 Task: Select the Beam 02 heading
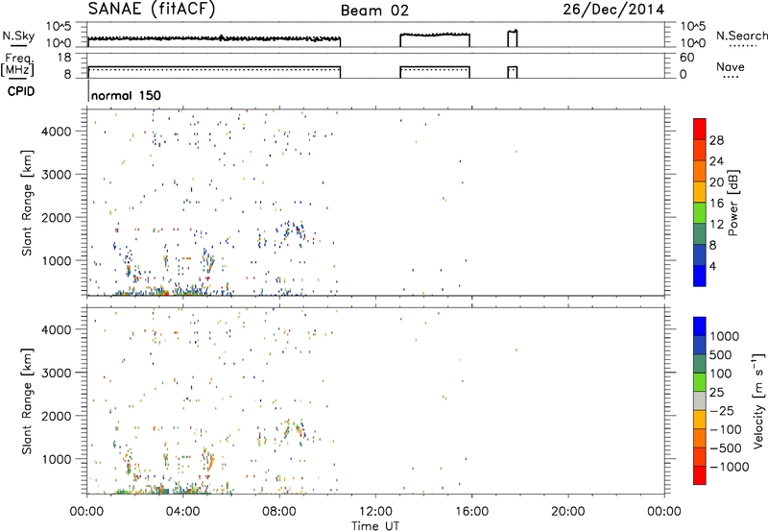(374, 11)
